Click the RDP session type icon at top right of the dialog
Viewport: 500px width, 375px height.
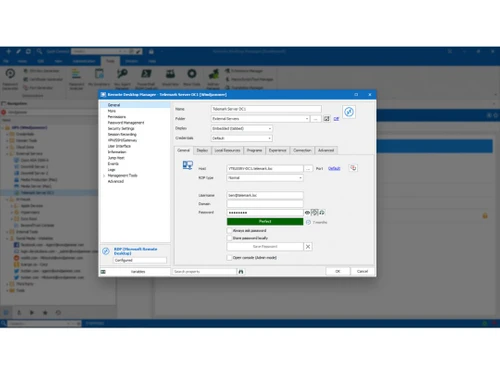coord(349,112)
